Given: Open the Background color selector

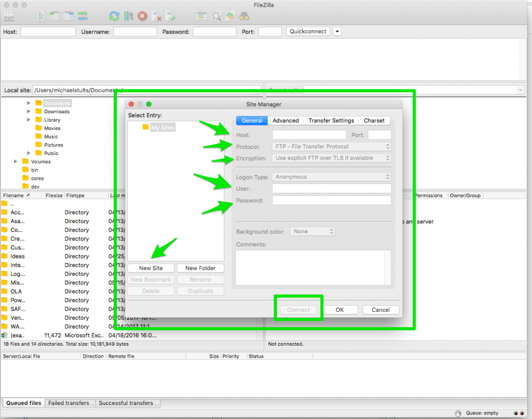Looking at the screenshot, I should 312,231.
